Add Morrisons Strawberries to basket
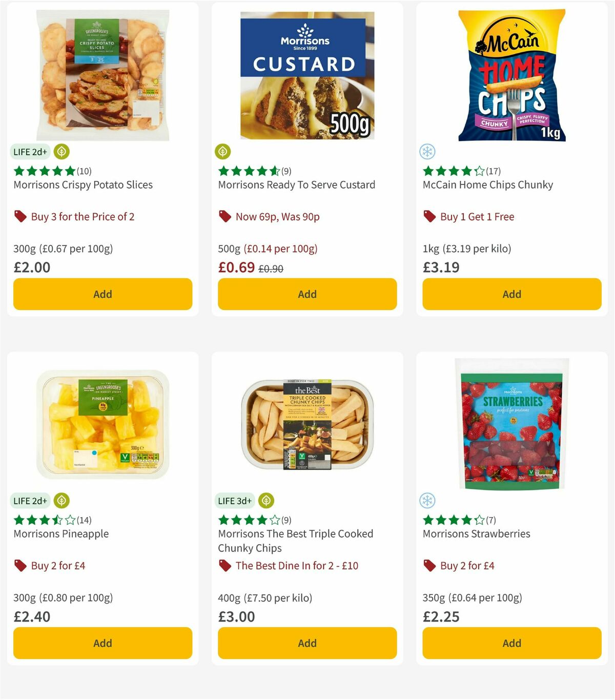The image size is (615, 700). [x=511, y=643]
